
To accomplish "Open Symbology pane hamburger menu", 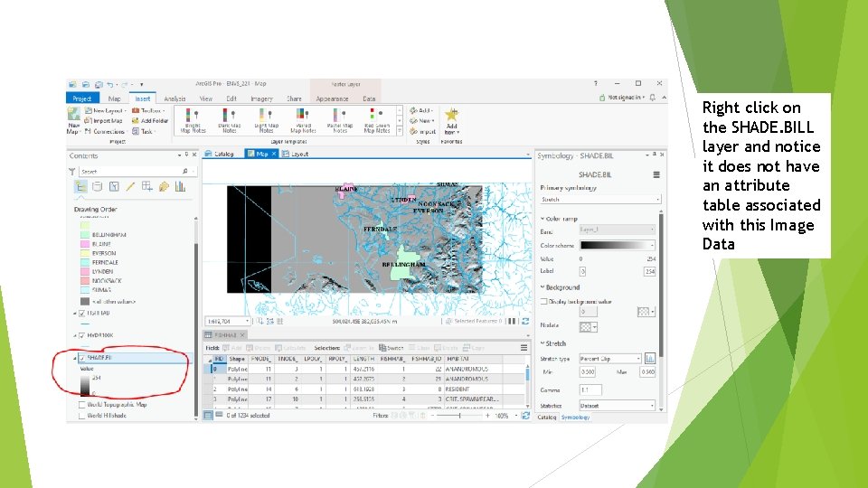I will 656,174.
